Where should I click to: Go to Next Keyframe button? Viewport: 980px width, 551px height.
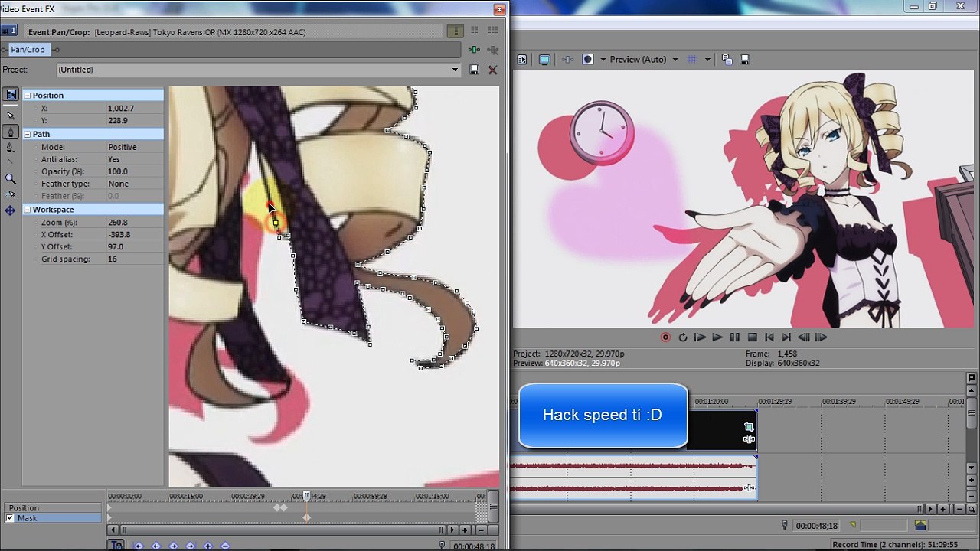[173, 546]
